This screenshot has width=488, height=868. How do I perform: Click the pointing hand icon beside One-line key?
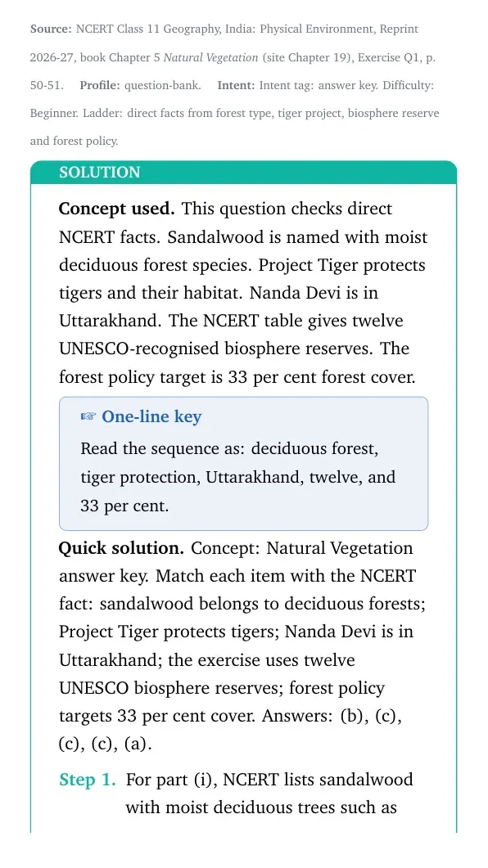(88, 416)
